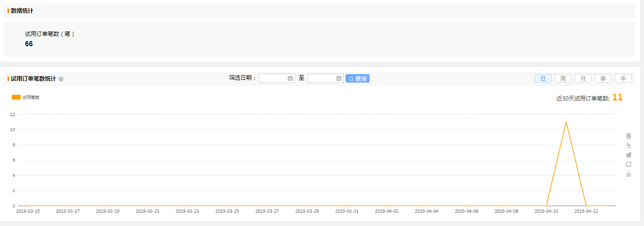Viewport: 644px width, 226px height.
Task: Click the start date input field
Action: tap(273, 79)
